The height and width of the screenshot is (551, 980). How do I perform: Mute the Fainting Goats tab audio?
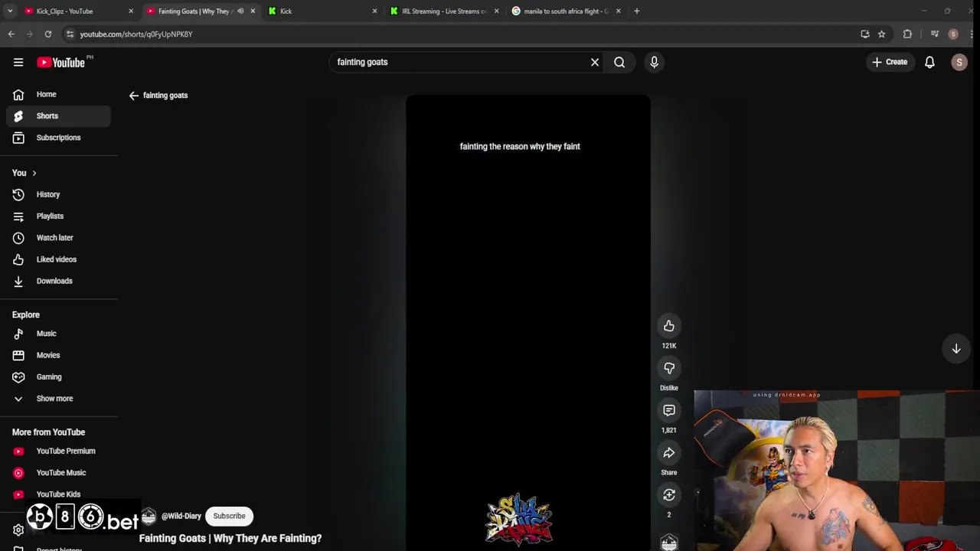point(240,11)
